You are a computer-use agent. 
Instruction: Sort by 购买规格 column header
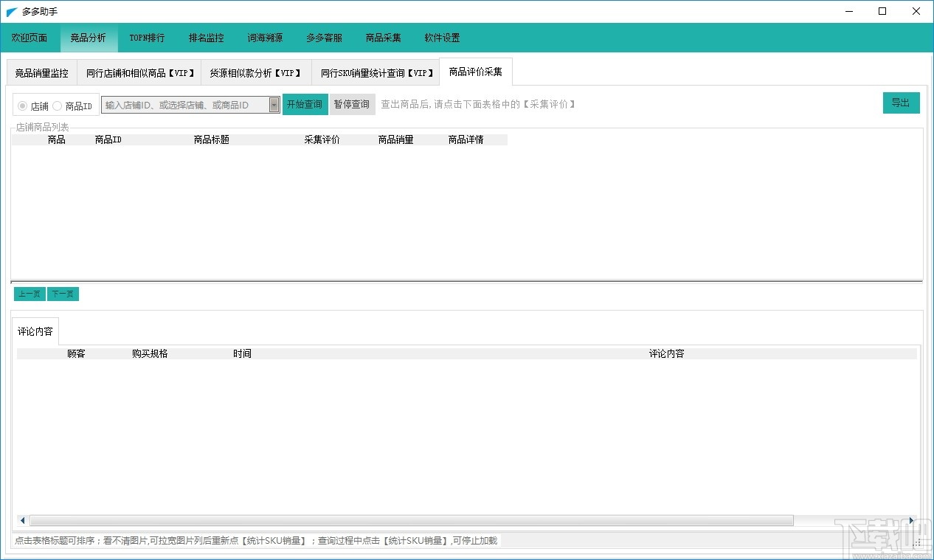tap(151, 353)
